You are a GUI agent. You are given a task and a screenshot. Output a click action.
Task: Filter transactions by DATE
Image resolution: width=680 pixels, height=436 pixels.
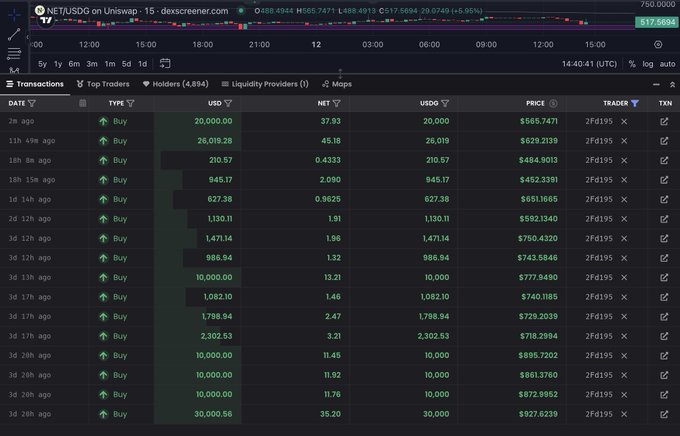point(32,103)
